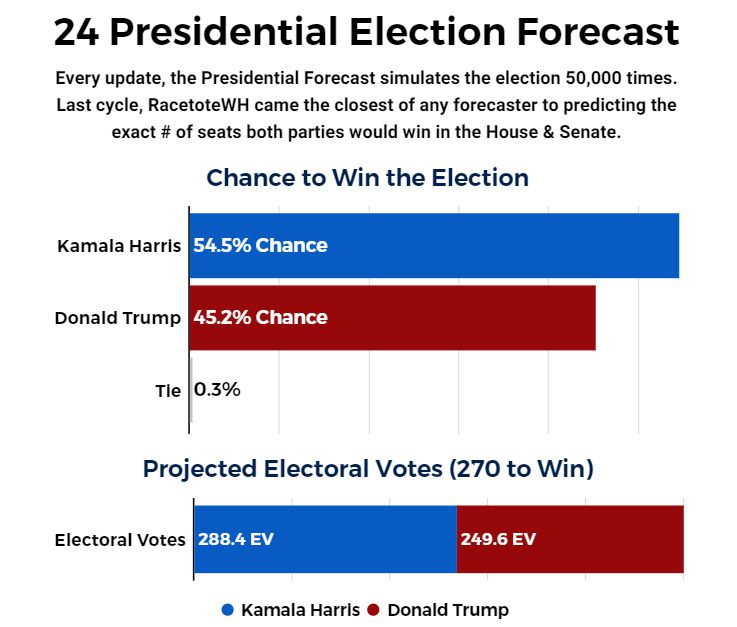The height and width of the screenshot is (627, 737).
Task: Click the thin Tie bar in the chart
Action: click(191, 390)
